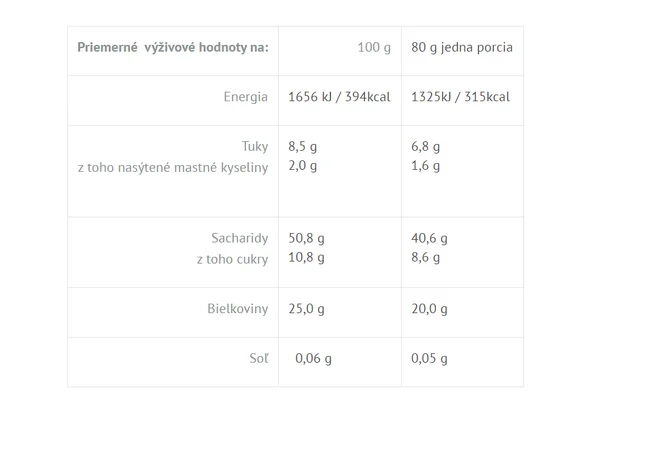The width and height of the screenshot is (660, 466).
Task: Click the 'Bielkoviny' row label
Action: (237, 309)
